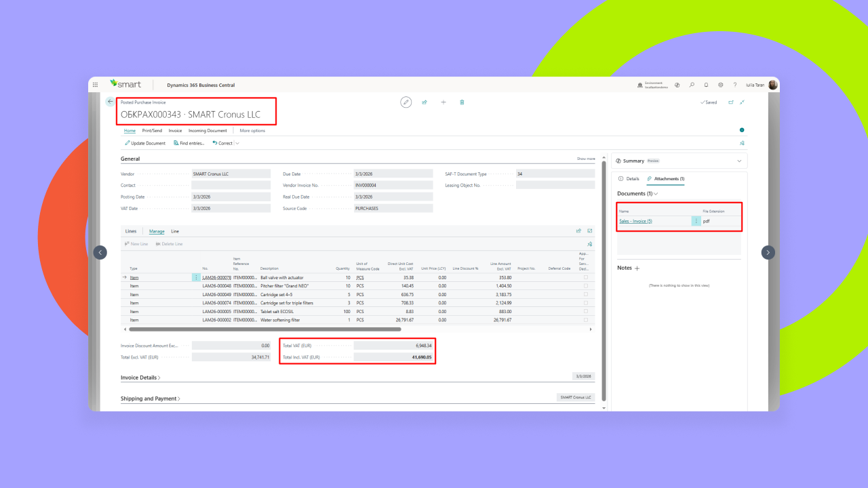868x488 pixels.
Task: Toggle checkbox in Cartridge set 4–5 row
Action: (x=586, y=294)
